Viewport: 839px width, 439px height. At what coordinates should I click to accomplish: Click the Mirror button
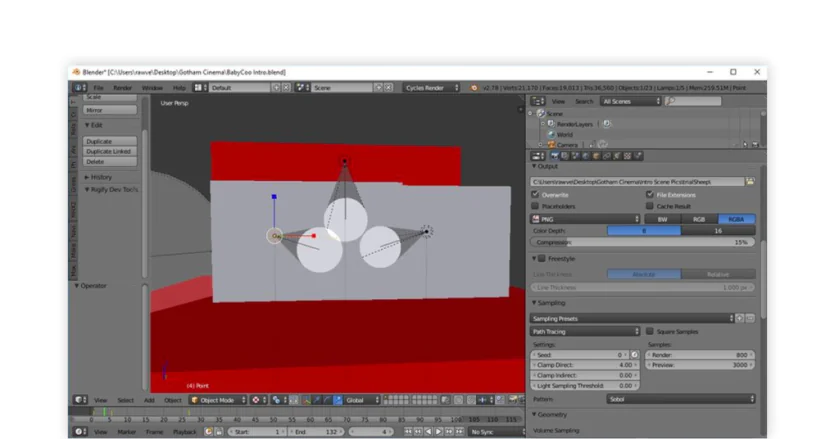click(110, 110)
